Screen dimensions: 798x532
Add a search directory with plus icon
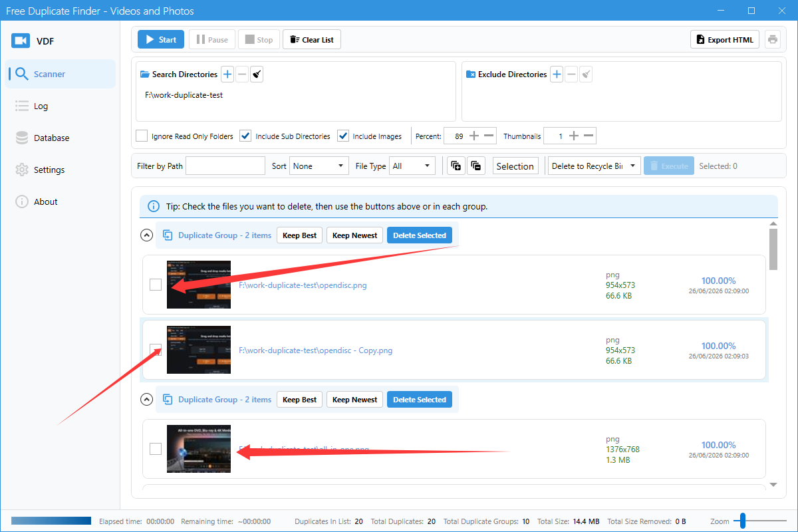[x=227, y=74]
